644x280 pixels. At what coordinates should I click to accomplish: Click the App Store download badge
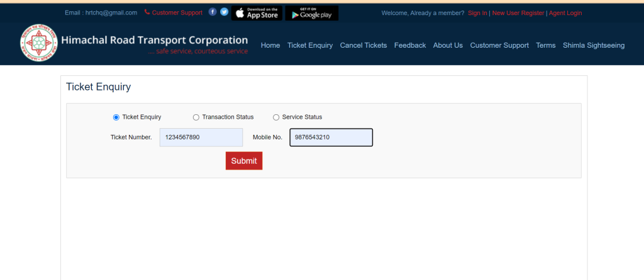coord(257,13)
